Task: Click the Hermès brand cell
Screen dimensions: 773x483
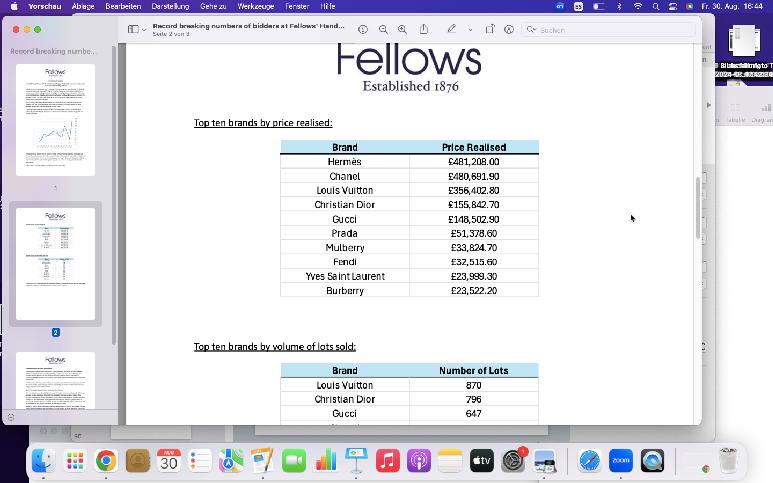Action: coord(345,162)
